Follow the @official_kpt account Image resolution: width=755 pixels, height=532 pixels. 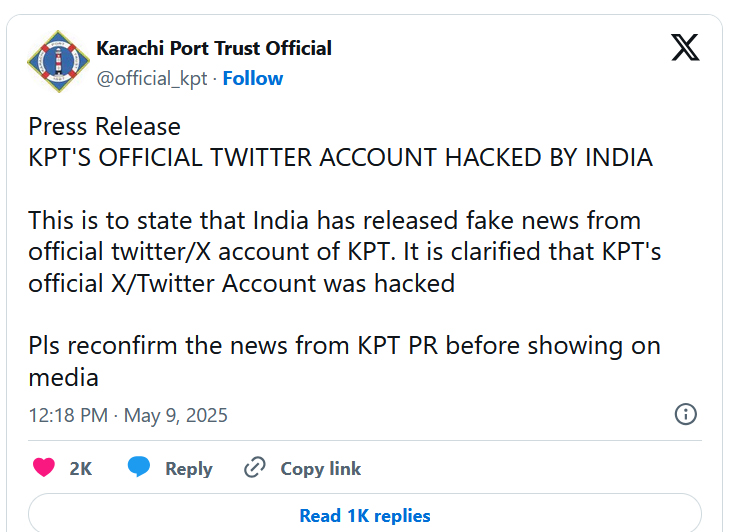[x=253, y=78]
